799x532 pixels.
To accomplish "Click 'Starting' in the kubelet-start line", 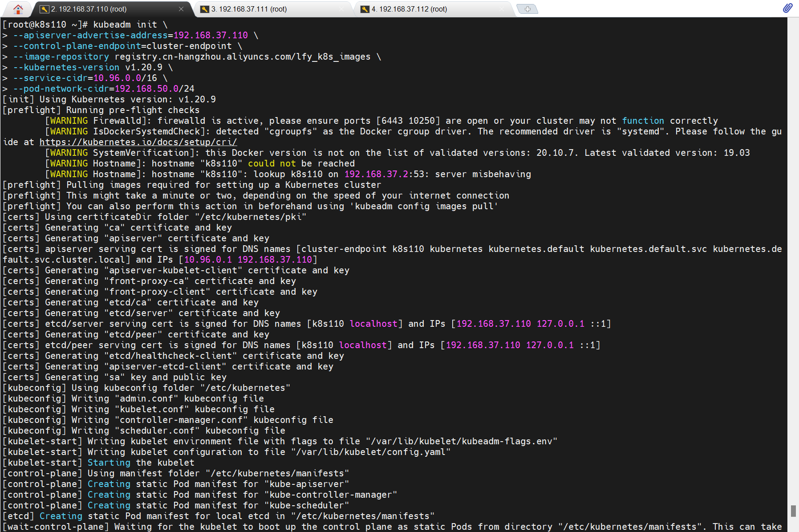I will [x=109, y=463].
